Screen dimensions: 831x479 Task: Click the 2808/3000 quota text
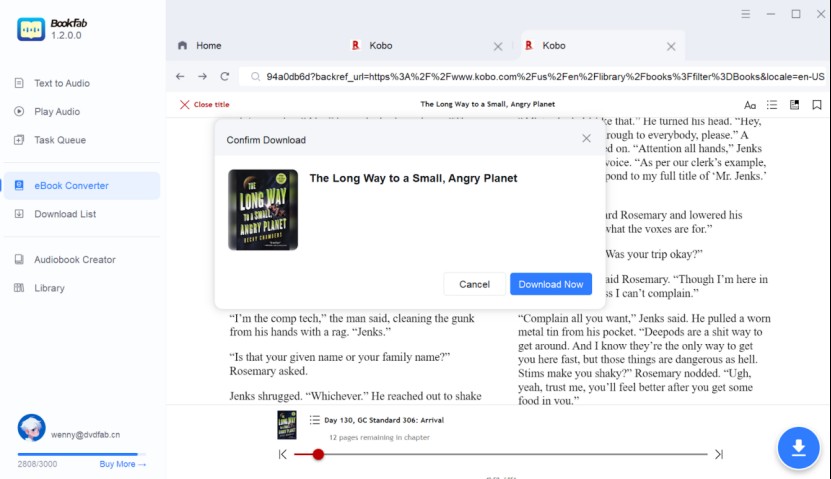tap(37, 464)
